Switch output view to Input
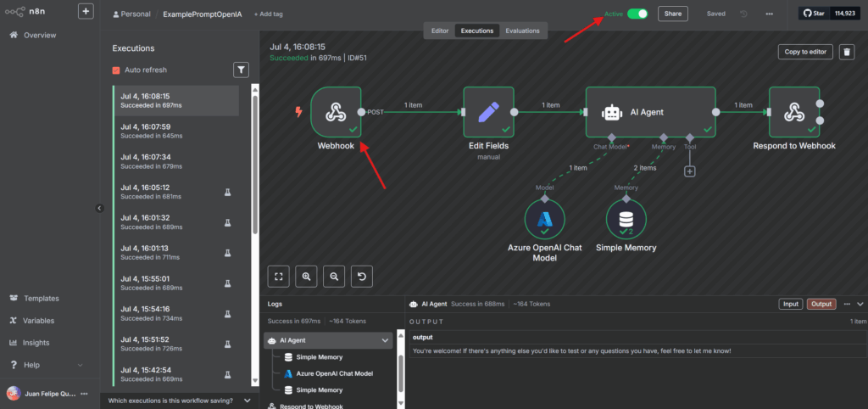The height and width of the screenshot is (409, 868). [790, 304]
